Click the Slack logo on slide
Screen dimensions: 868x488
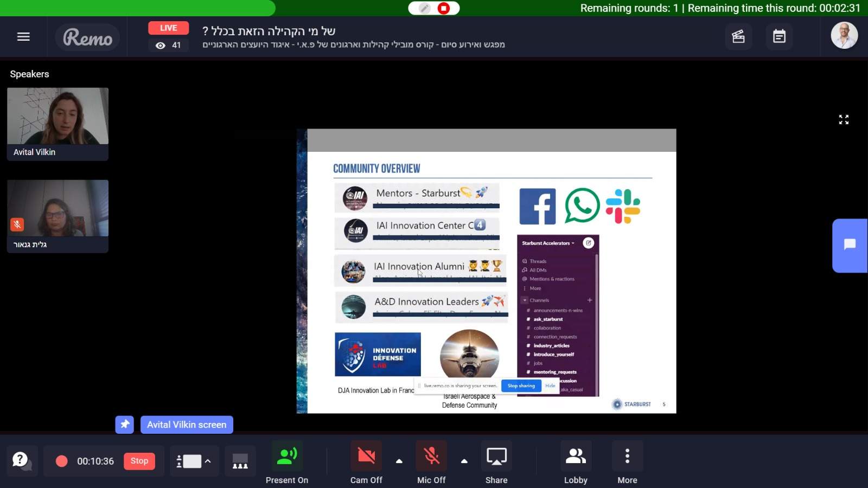point(623,206)
